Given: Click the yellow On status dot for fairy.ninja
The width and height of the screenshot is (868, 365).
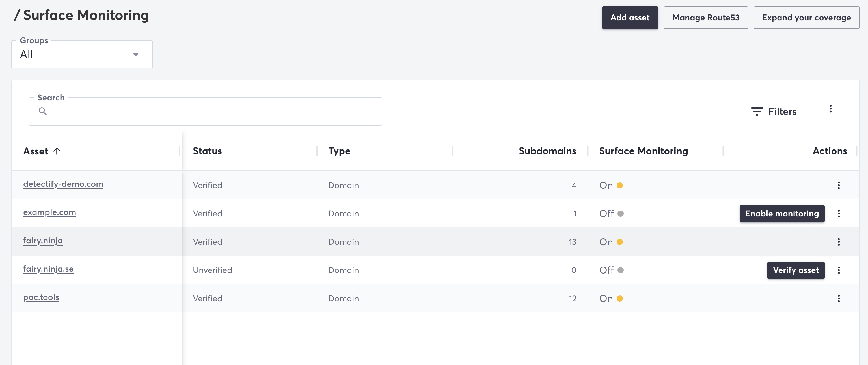Looking at the screenshot, I should tap(619, 242).
